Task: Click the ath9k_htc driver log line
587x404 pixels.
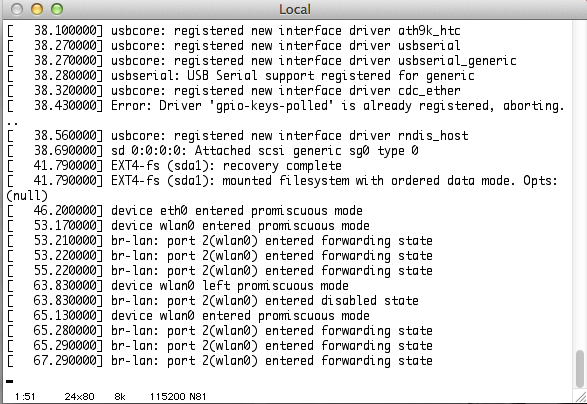Action: pyautogui.click(x=234, y=31)
